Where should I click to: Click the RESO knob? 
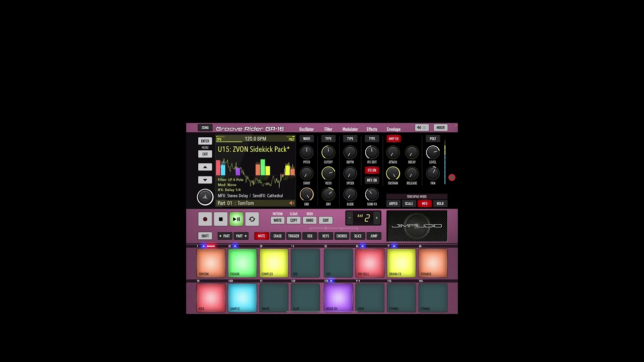(x=328, y=173)
